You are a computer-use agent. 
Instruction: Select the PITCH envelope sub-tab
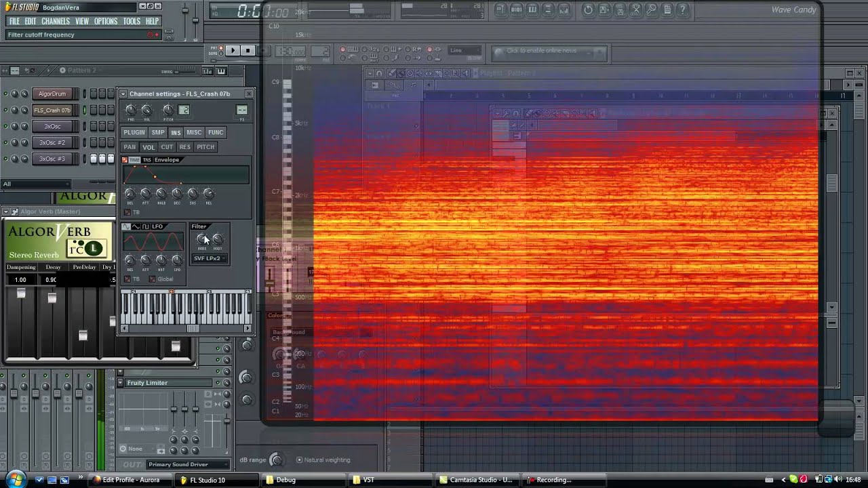click(x=205, y=146)
